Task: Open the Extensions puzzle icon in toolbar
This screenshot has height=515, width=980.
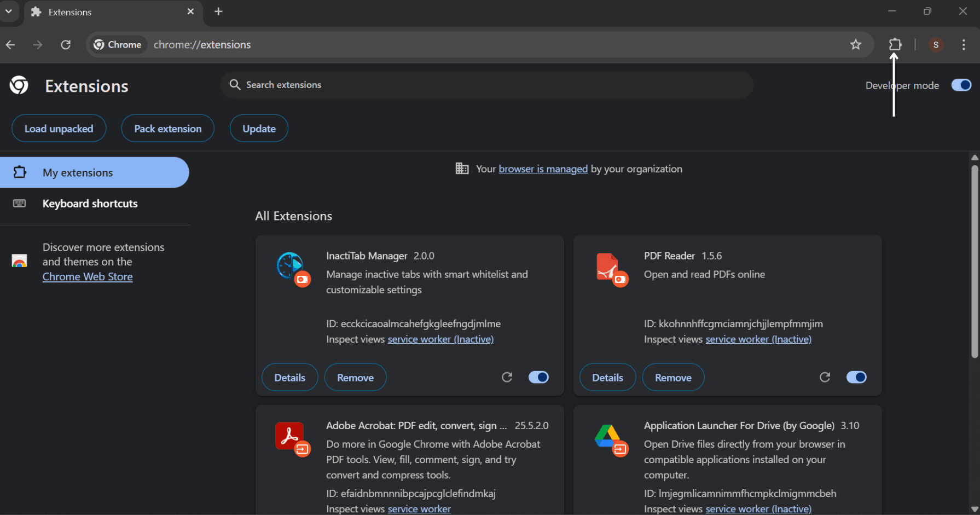Action: click(895, 44)
